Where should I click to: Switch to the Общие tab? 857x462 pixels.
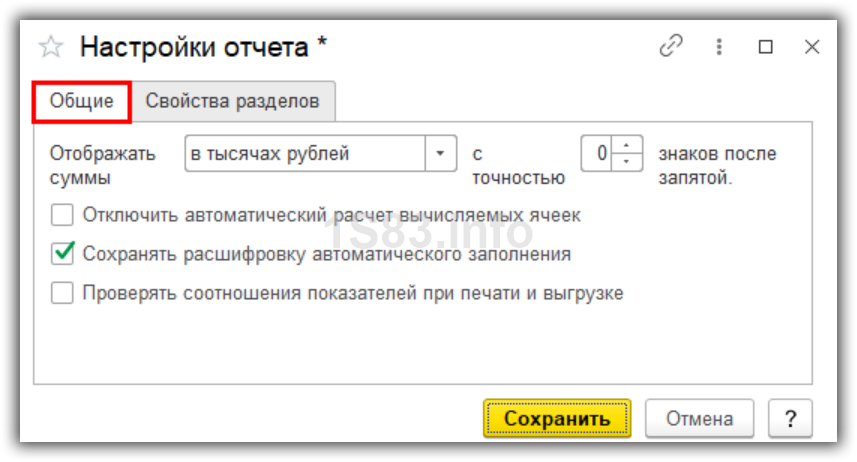click(82, 101)
